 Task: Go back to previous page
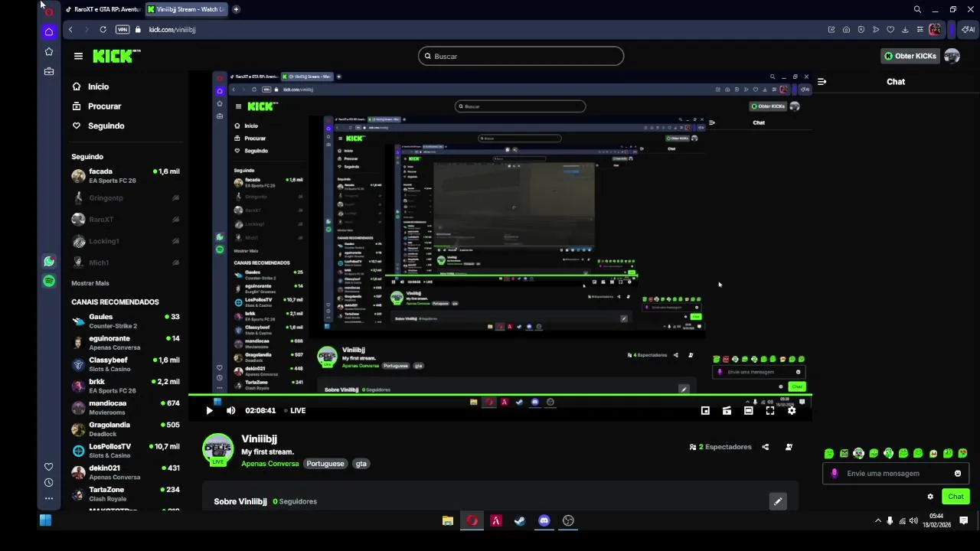pyautogui.click(x=70, y=29)
